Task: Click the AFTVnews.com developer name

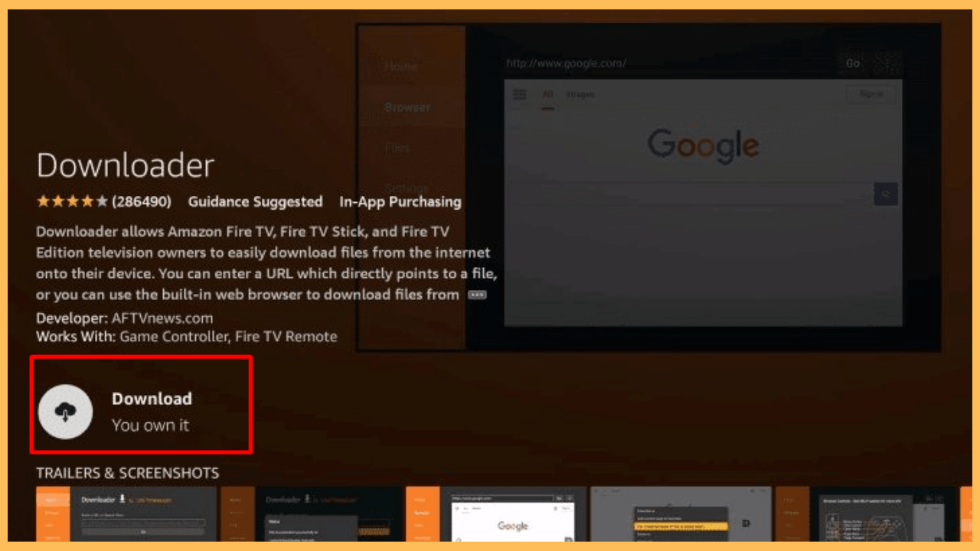Action: tap(162, 318)
